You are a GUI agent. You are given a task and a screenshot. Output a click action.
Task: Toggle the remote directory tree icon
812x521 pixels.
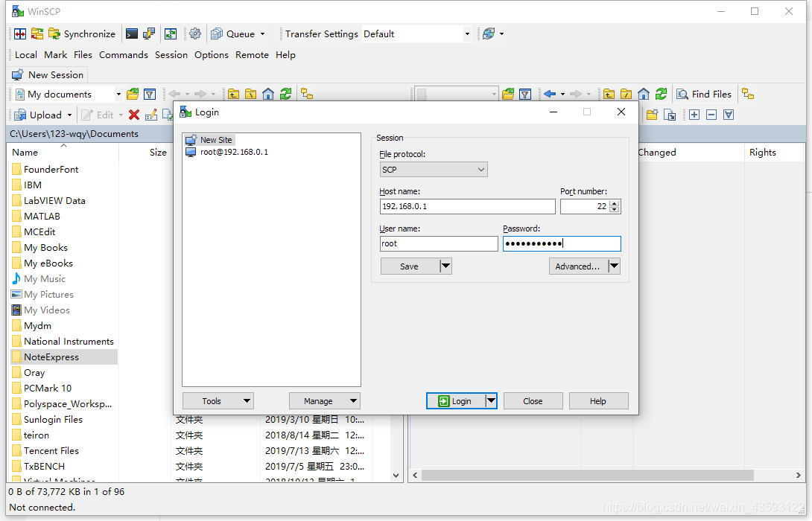pos(748,95)
